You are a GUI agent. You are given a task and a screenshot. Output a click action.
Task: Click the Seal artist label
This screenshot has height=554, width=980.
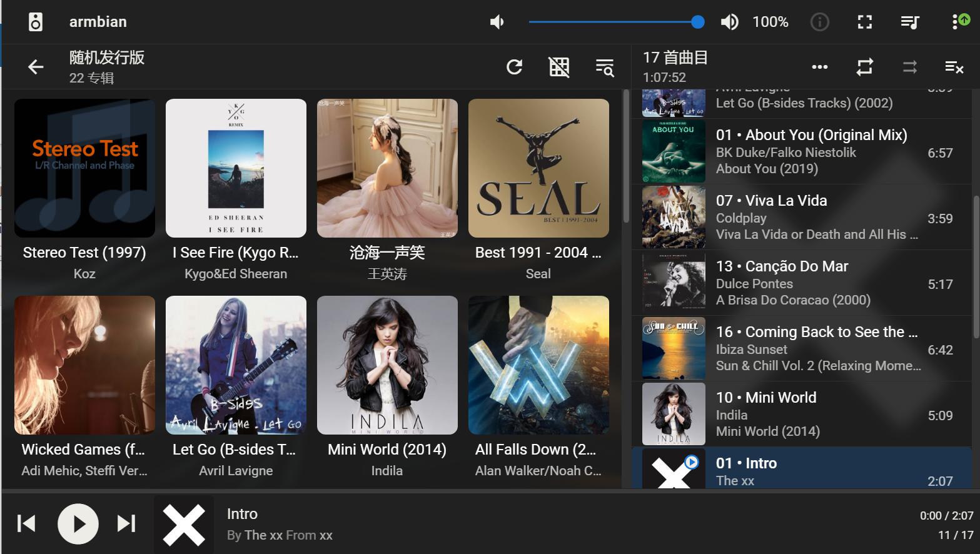538,274
